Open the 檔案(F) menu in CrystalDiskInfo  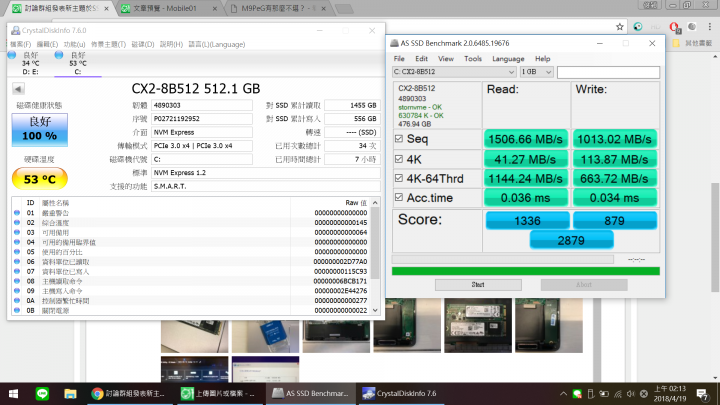[x=21, y=44]
